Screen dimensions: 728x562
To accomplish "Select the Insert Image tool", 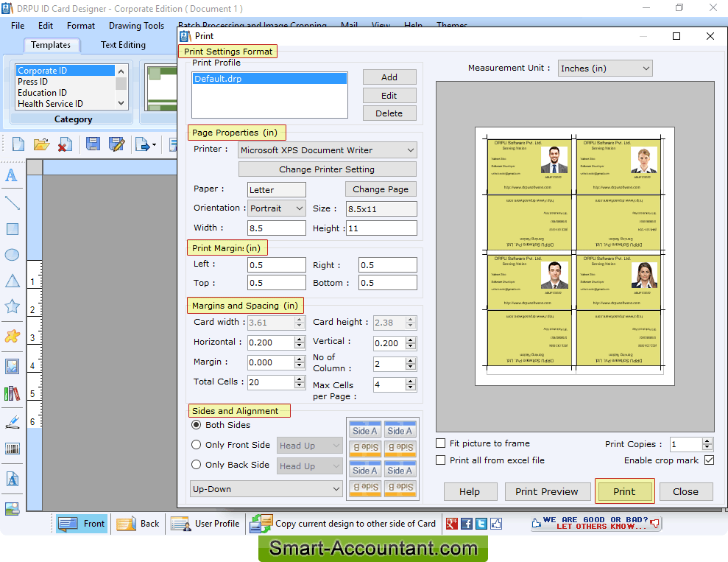I will pyautogui.click(x=12, y=367).
